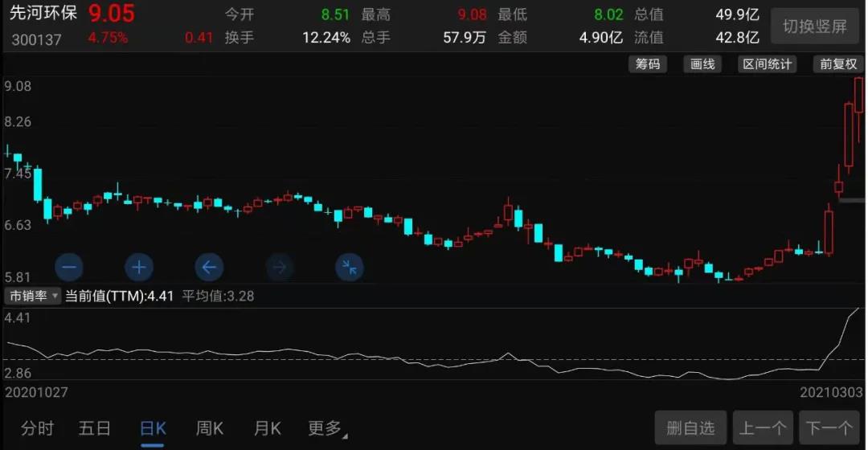Select the 日K tab
868x450 pixels.
click(152, 428)
